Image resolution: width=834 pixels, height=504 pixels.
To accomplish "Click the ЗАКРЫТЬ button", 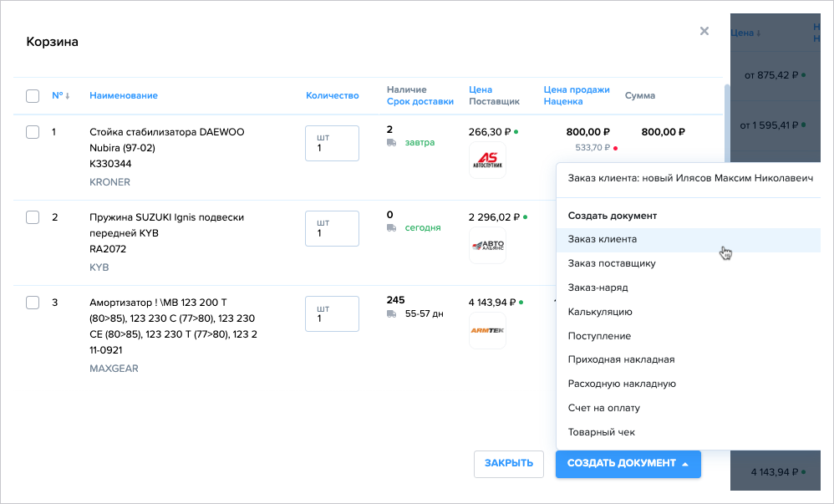I will click(508, 464).
